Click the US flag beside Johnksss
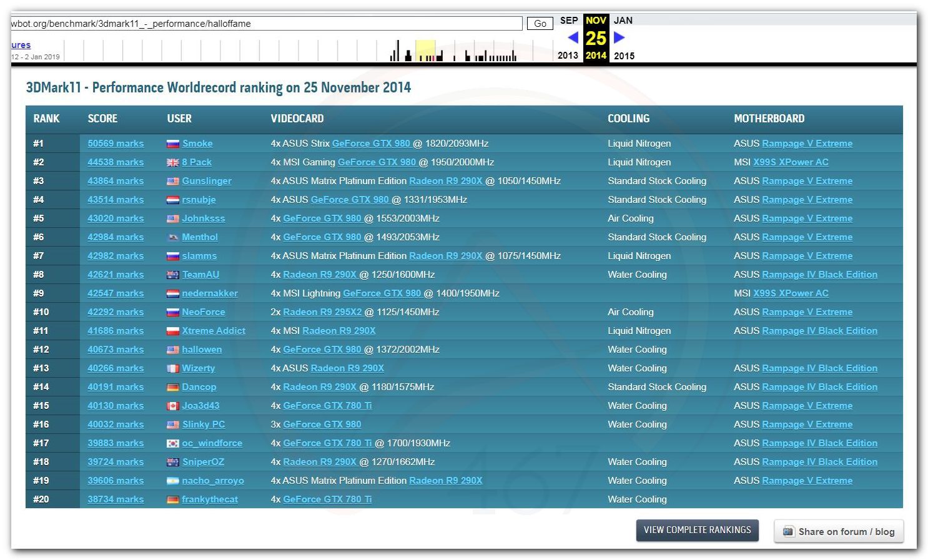 click(173, 219)
